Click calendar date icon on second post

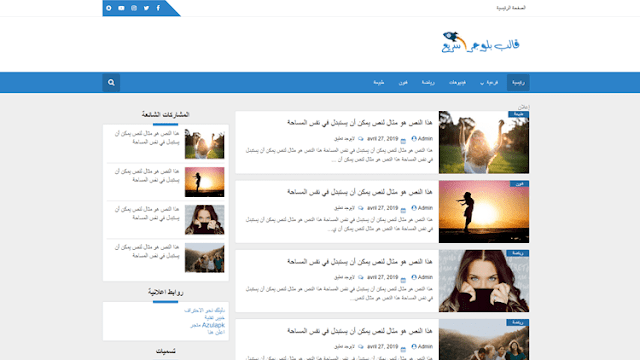[x=403, y=209]
